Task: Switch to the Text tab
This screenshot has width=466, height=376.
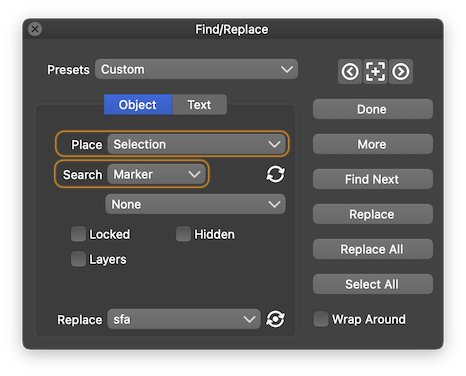Action: point(199,105)
